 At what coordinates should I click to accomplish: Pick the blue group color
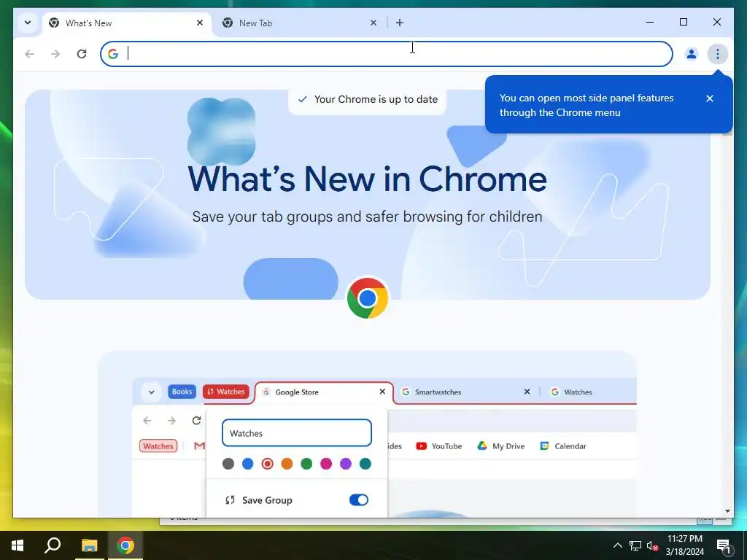coord(248,464)
